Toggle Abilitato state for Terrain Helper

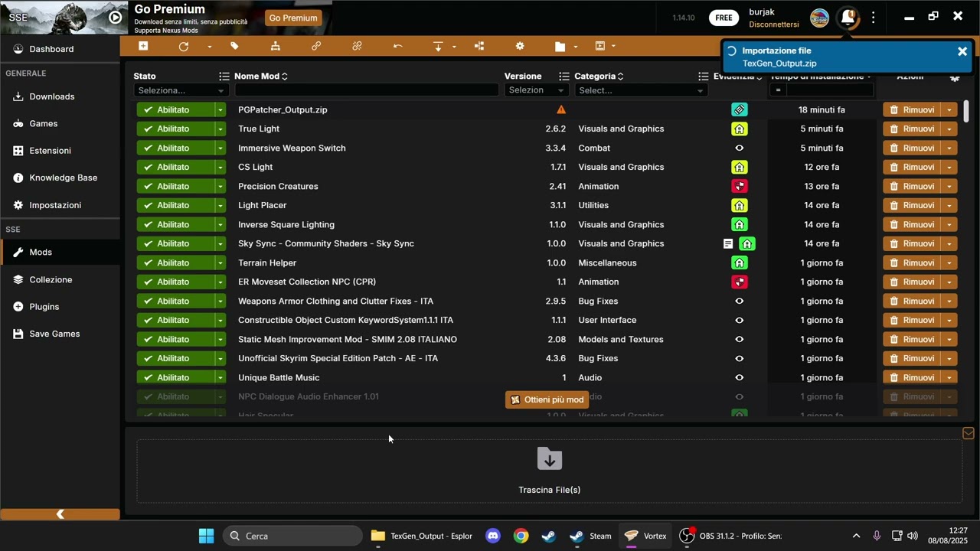point(175,262)
